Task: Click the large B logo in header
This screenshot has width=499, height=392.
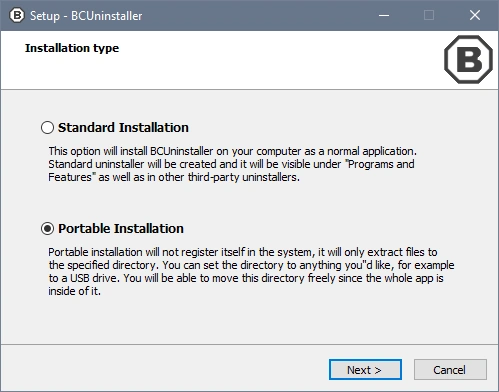Action: pyautogui.click(x=468, y=59)
